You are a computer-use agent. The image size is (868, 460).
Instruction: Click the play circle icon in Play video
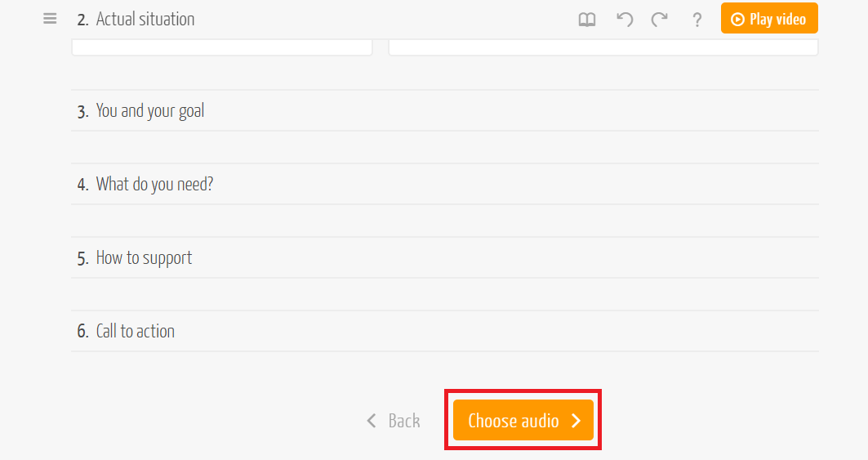[x=737, y=20]
